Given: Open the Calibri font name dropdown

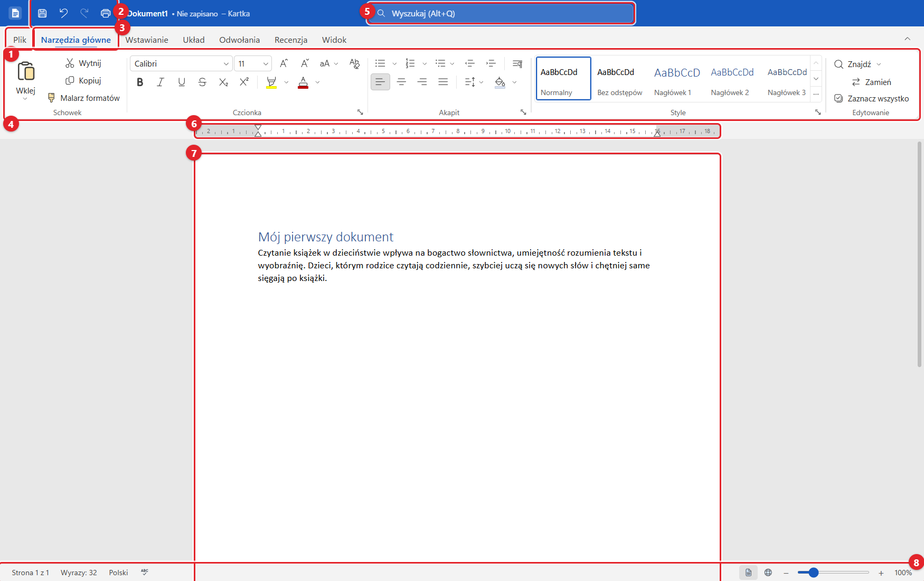Looking at the screenshot, I should tap(226, 64).
